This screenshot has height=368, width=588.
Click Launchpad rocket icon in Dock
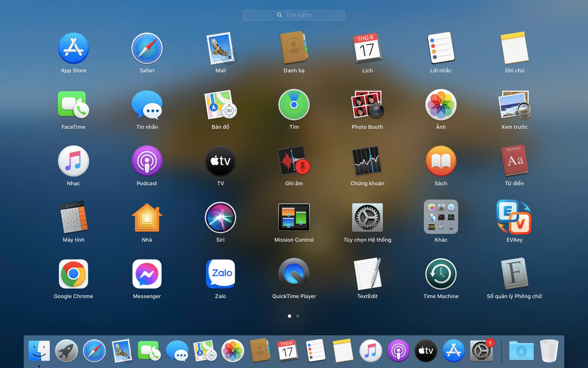67,351
